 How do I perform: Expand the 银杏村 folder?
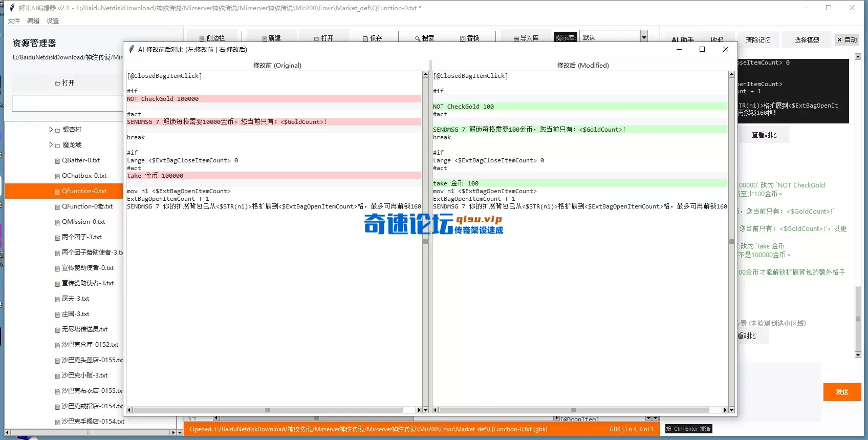51,130
